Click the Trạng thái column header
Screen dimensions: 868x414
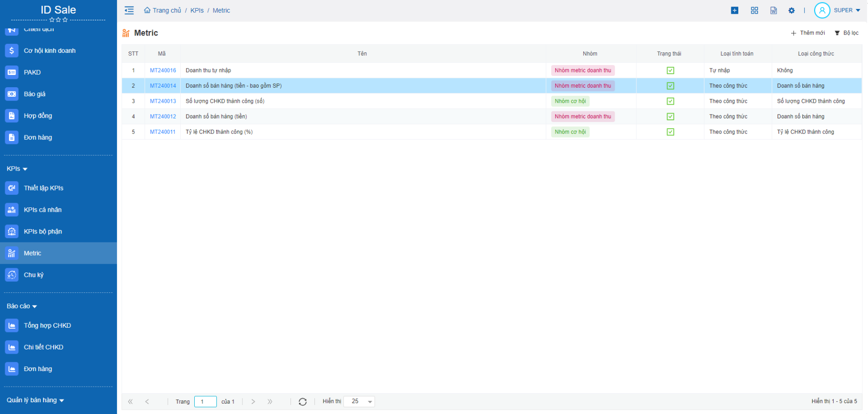[x=669, y=54]
